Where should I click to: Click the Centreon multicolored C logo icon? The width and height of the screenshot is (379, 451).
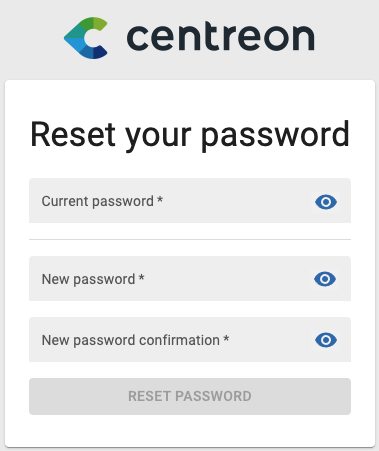(x=86, y=38)
